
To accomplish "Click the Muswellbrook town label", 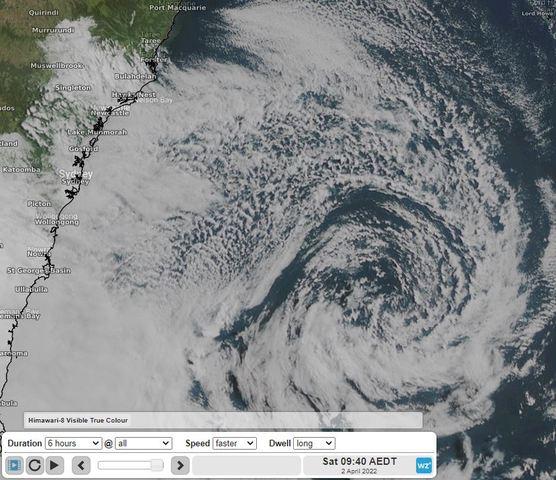I will (x=57, y=66).
